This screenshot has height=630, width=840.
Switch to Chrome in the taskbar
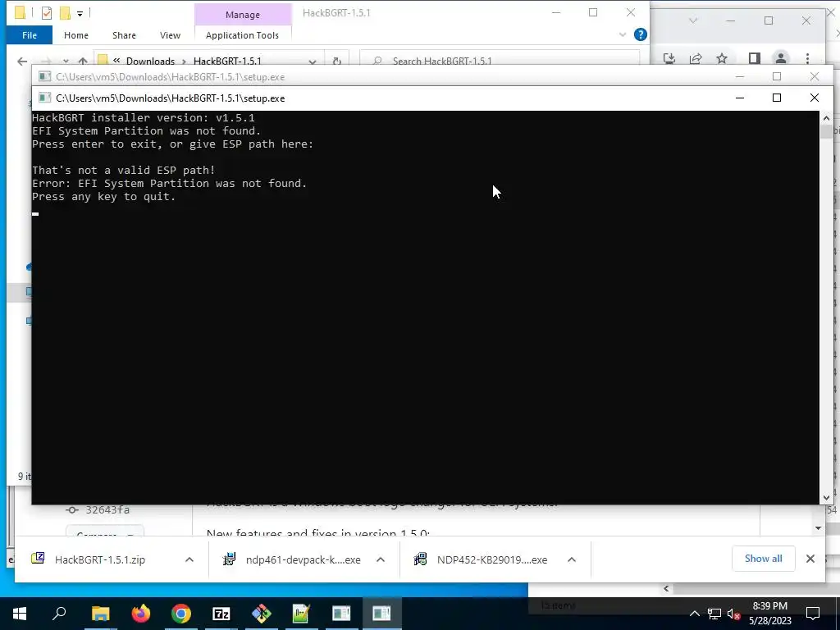pos(181,614)
